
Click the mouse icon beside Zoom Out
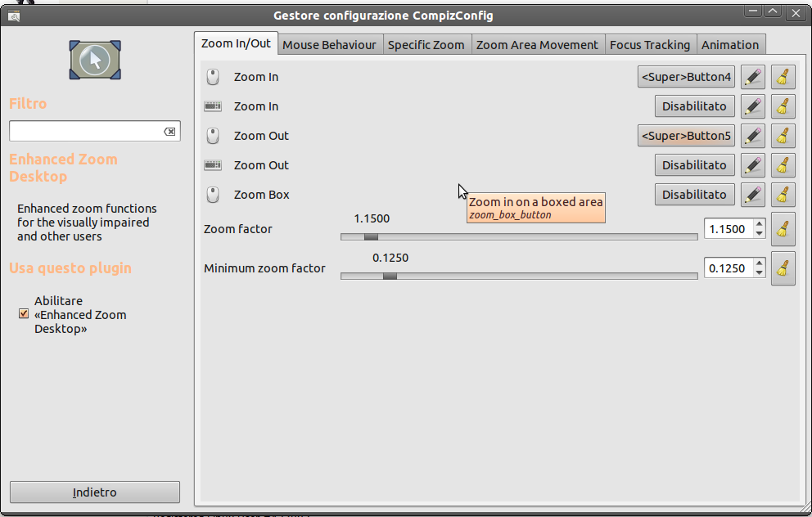pos(213,136)
